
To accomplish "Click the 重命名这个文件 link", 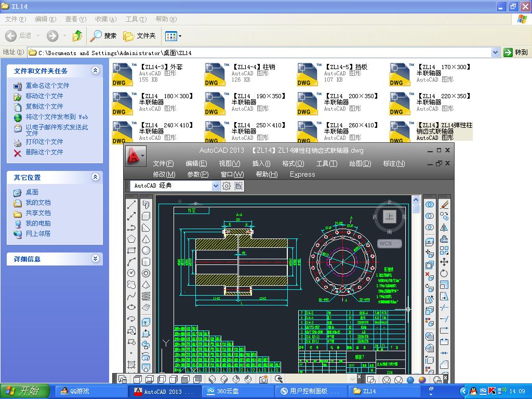I will [x=47, y=86].
